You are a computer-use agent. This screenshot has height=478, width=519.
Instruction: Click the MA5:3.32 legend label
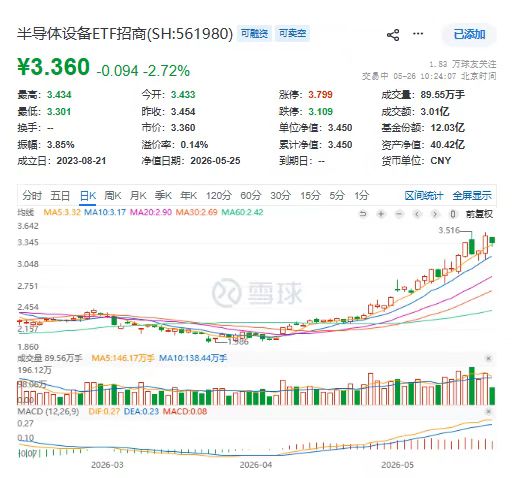tap(62, 212)
